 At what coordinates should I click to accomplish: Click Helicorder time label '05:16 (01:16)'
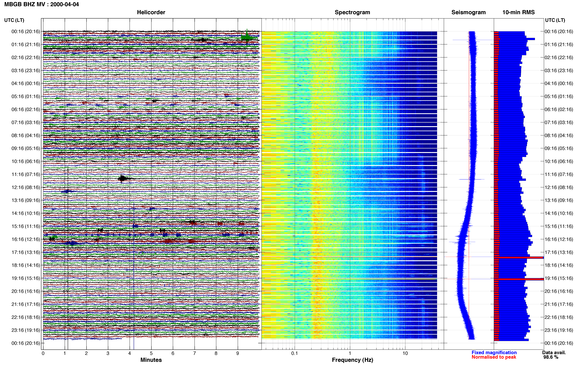click(26, 96)
